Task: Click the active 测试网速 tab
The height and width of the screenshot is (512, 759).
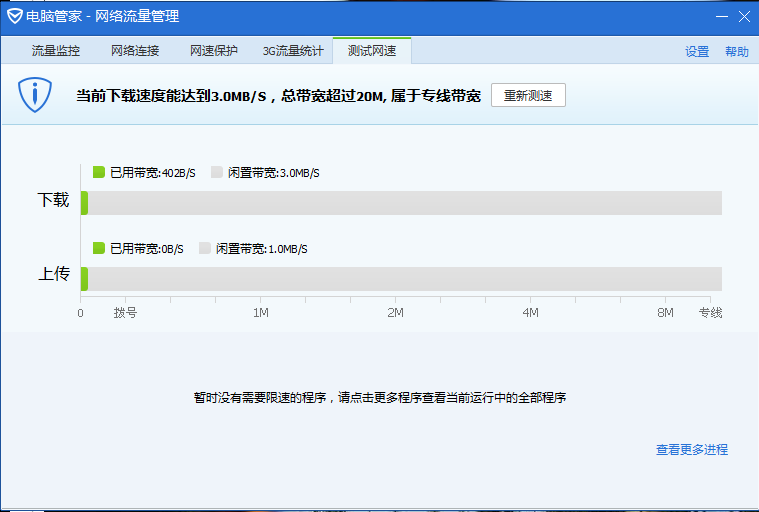Action: [x=371, y=51]
